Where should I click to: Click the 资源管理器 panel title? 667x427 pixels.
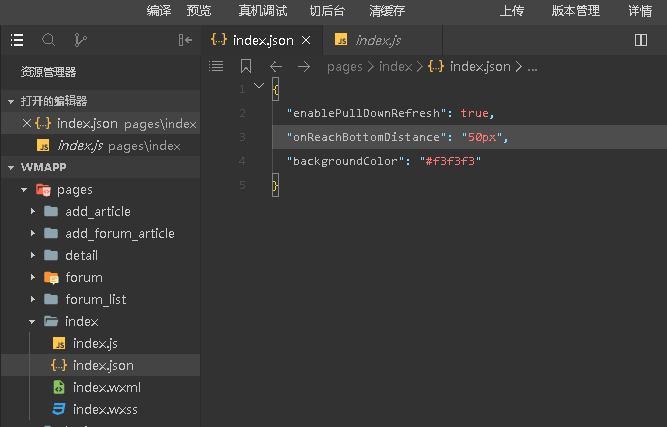(x=48, y=72)
